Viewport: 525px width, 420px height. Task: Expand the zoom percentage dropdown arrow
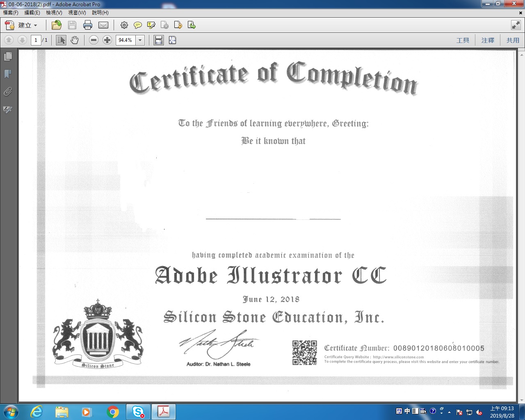pos(140,40)
